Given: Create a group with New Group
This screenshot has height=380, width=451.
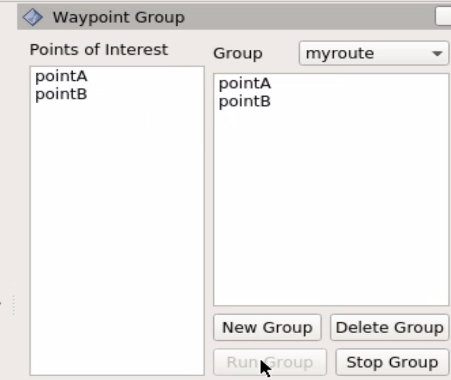Looking at the screenshot, I should pyautogui.click(x=267, y=328).
